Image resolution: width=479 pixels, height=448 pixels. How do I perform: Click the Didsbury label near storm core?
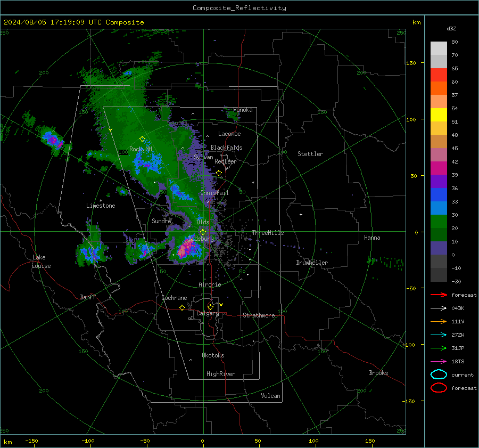201,239
